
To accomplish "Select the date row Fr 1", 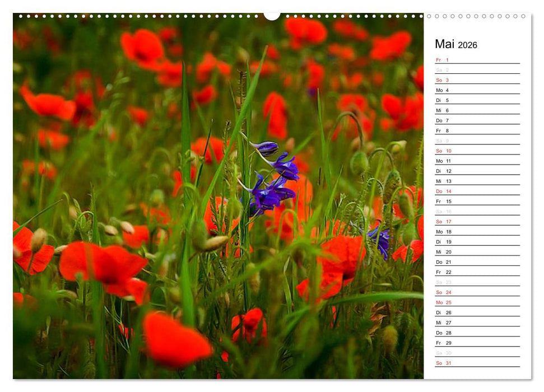I will pos(476,59).
